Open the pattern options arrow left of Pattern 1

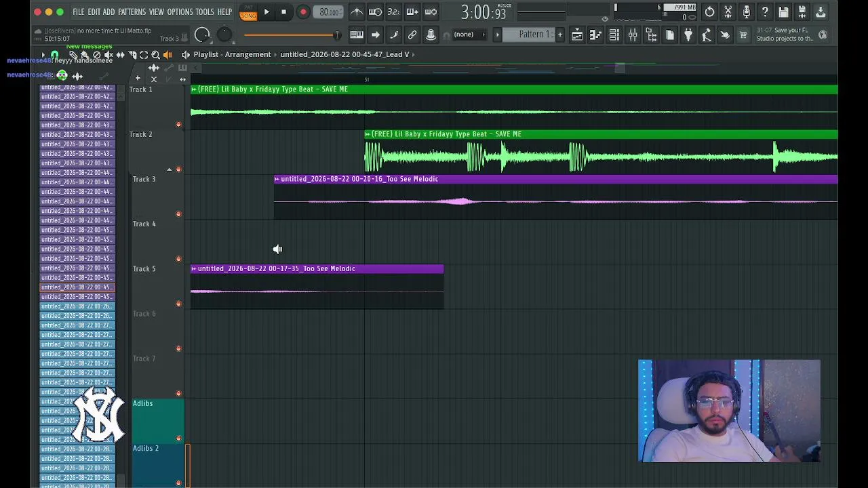(497, 35)
